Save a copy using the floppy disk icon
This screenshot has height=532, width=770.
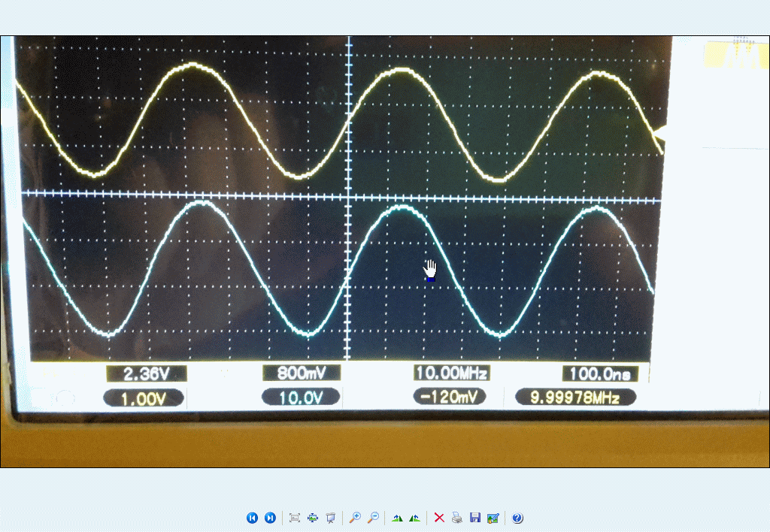click(474, 518)
